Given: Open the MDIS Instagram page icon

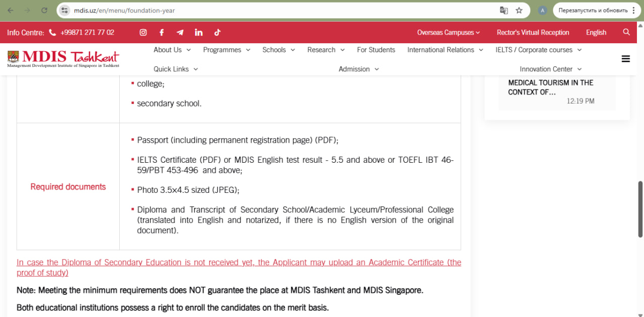Looking at the screenshot, I should pyautogui.click(x=143, y=32).
